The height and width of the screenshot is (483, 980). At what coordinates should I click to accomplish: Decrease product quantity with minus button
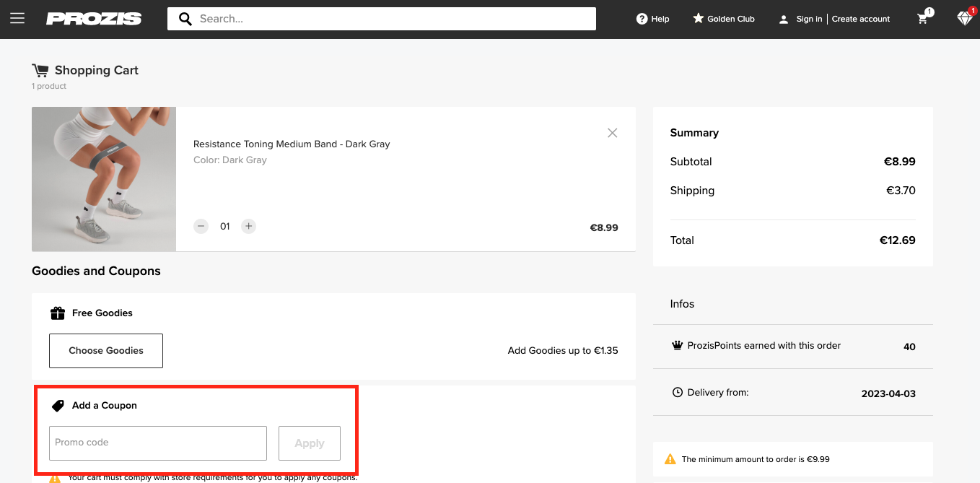point(201,227)
